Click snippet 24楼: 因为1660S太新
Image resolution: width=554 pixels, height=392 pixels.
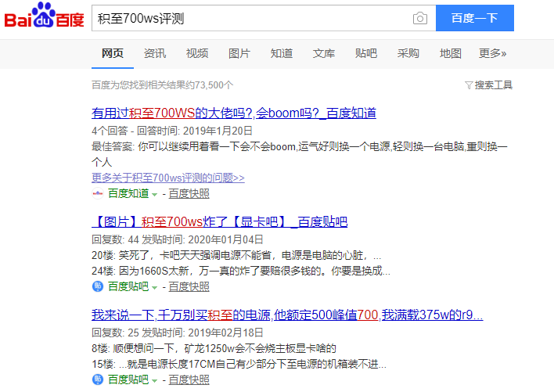[241, 271]
